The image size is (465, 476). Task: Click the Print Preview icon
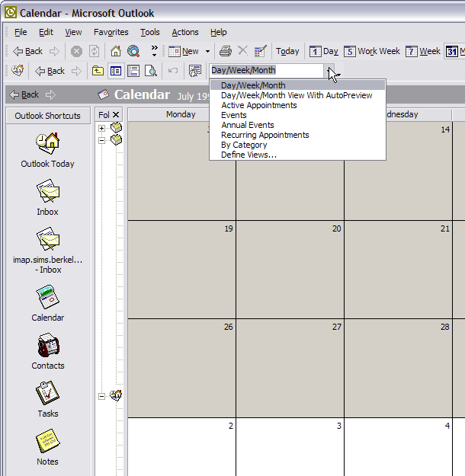[151, 71]
